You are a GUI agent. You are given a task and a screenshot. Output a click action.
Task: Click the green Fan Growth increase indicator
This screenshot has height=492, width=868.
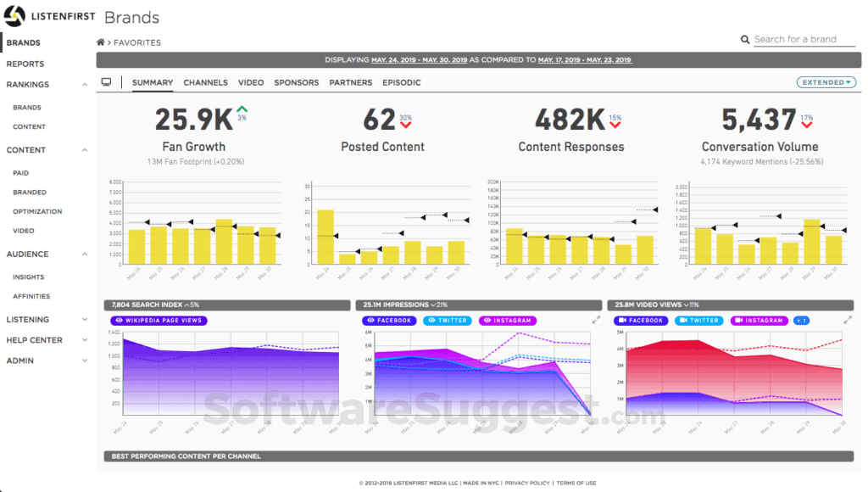[240, 111]
